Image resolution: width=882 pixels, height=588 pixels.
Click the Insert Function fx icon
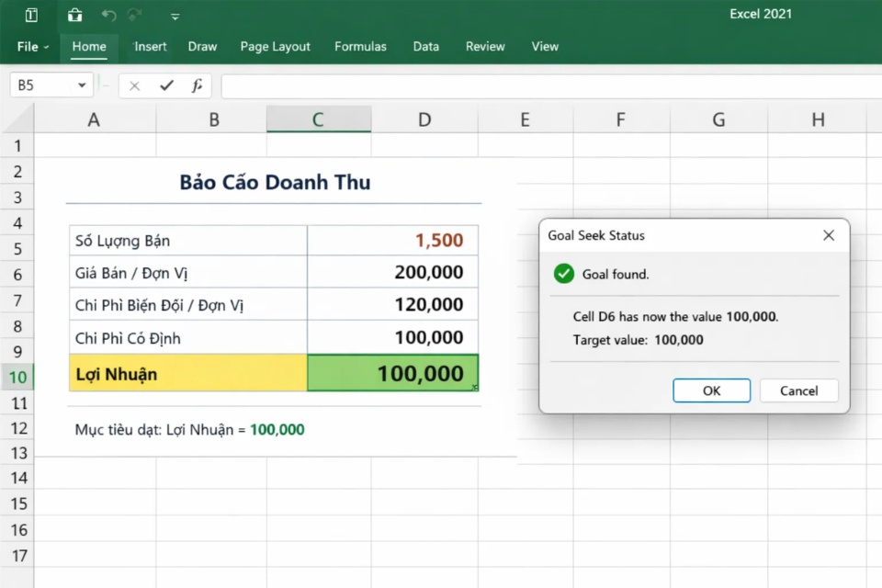(198, 85)
